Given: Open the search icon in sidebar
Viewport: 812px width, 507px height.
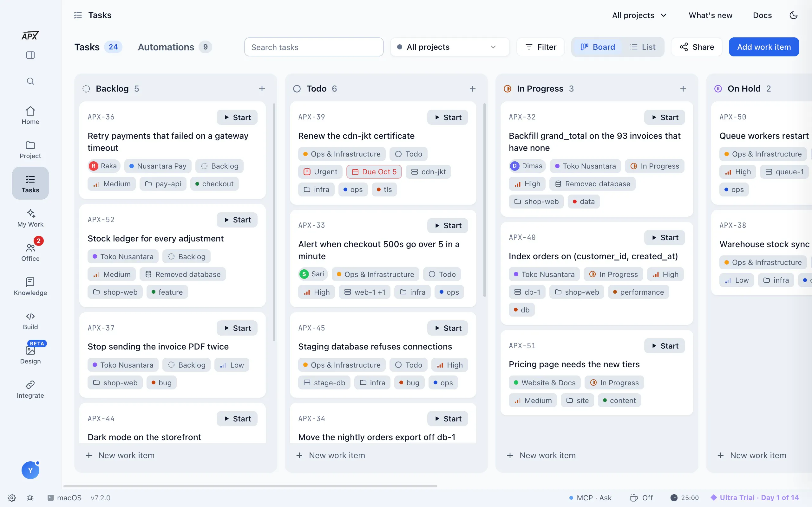Looking at the screenshot, I should click(x=30, y=81).
